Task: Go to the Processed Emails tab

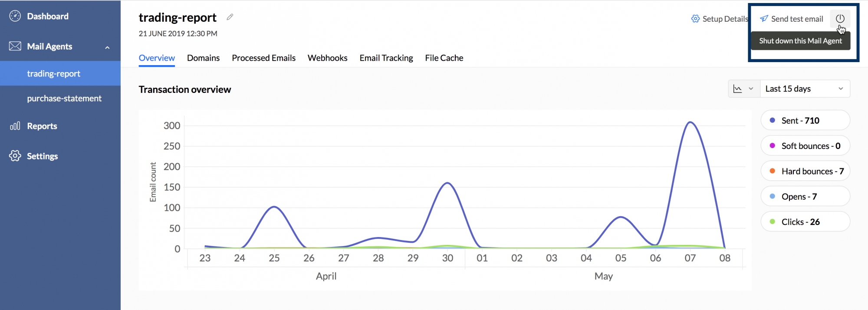Action: [263, 58]
